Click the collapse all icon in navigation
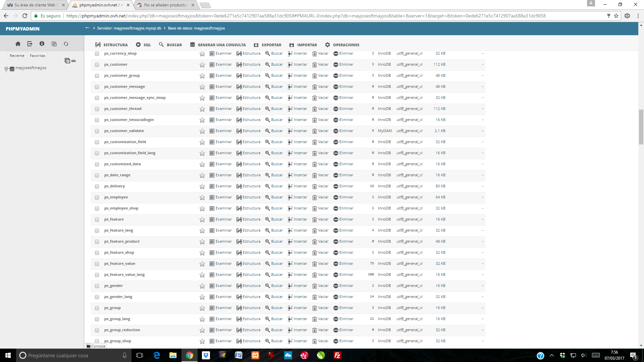This screenshot has width=644, height=362. [x=67, y=61]
